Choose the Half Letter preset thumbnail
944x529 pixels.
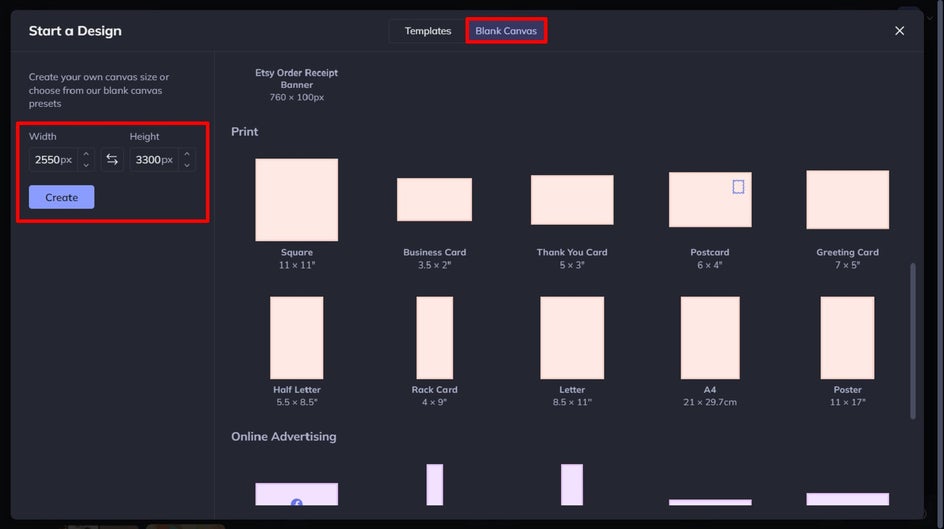[x=296, y=338]
